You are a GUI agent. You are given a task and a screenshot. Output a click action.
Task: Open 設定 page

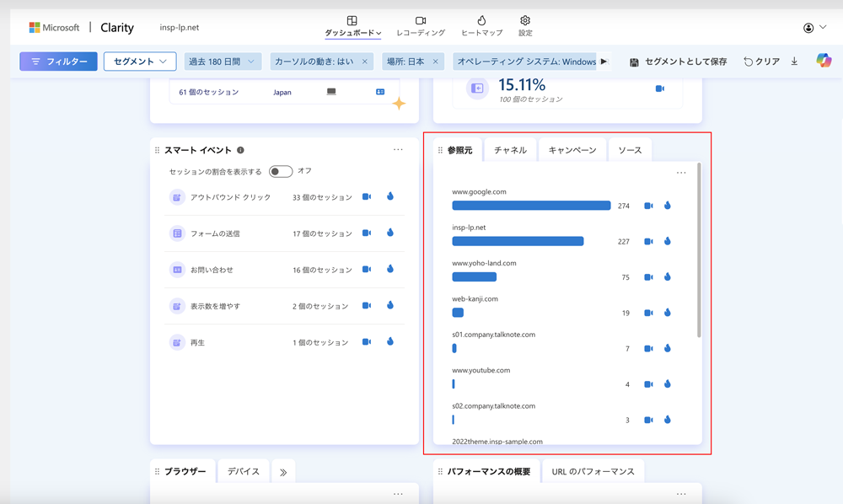pos(525,26)
